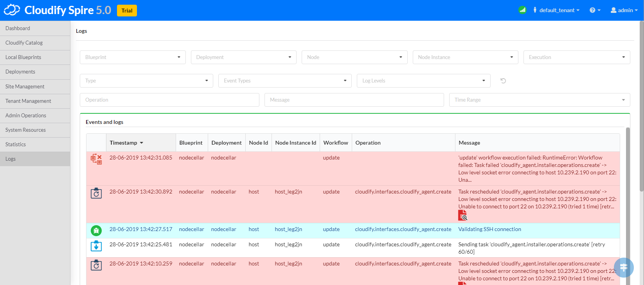Open Cloudify Catalog in sidebar
Screen dimensions: 644x285
point(35,43)
